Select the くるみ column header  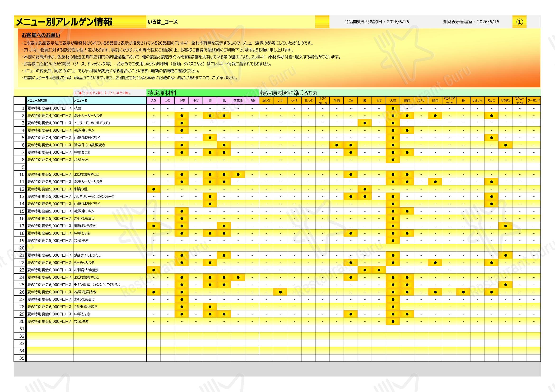[252, 101]
